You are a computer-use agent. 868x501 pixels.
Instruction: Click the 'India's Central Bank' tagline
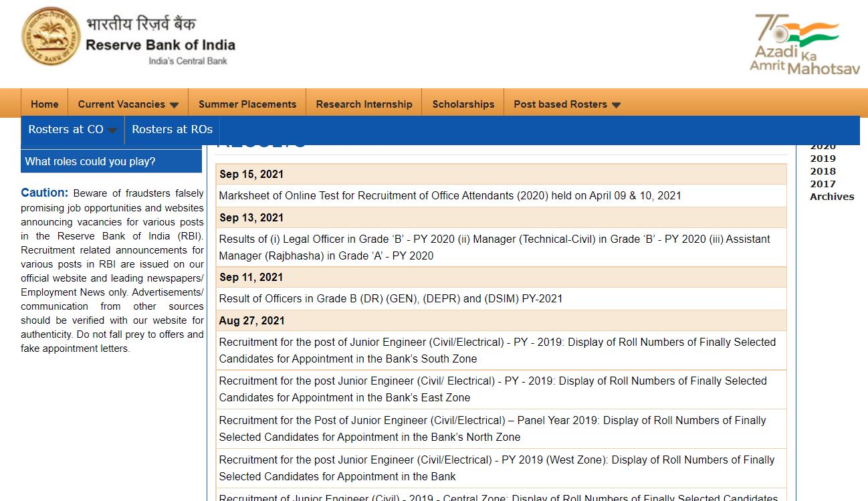[188, 61]
